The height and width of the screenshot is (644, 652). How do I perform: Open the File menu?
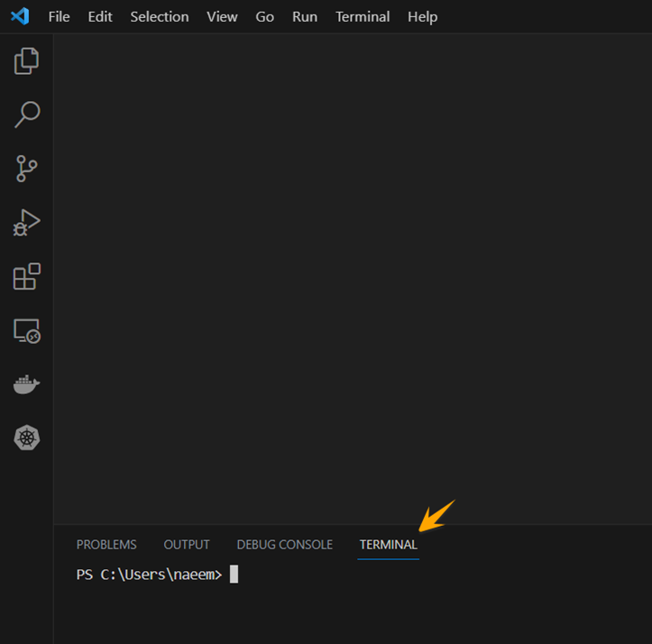pos(59,16)
